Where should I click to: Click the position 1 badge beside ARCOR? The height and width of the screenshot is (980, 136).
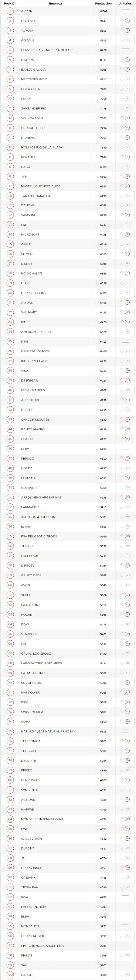pos(10,11)
